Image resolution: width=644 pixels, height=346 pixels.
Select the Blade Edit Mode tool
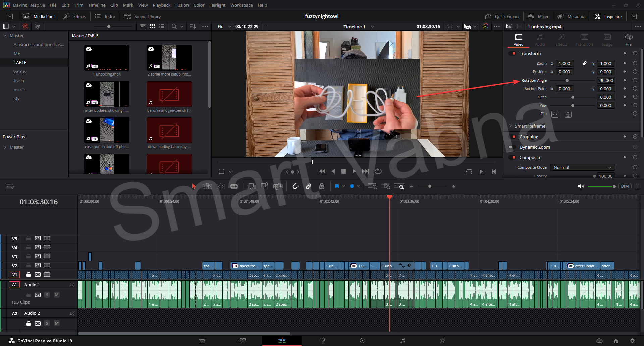click(x=234, y=186)
